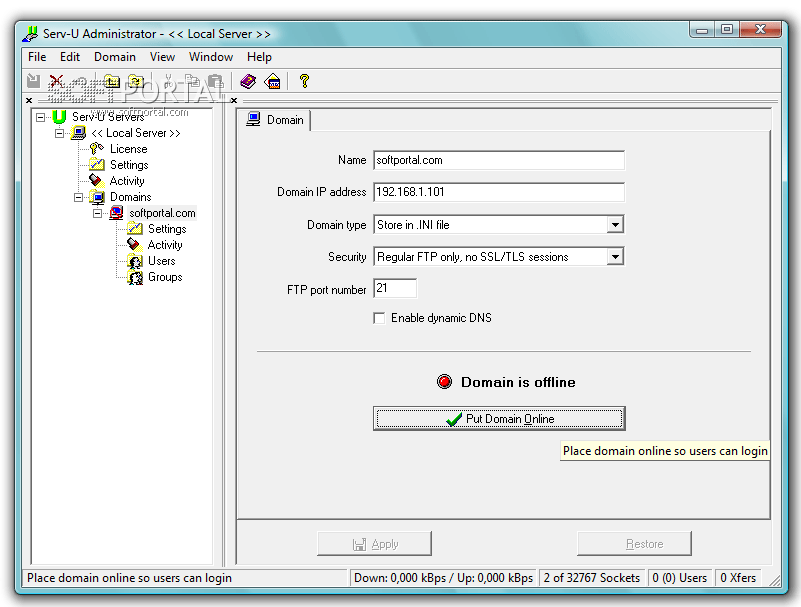Image resolution: width=801 pixels, height=607 pixels.
Task: Select 'softportal.com' label in tree
Action: 162,213
